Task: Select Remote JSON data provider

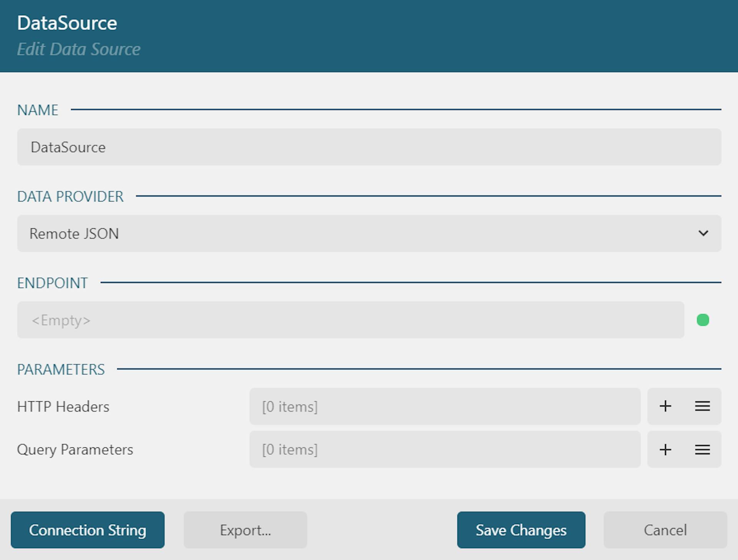Action: [369, 234]
